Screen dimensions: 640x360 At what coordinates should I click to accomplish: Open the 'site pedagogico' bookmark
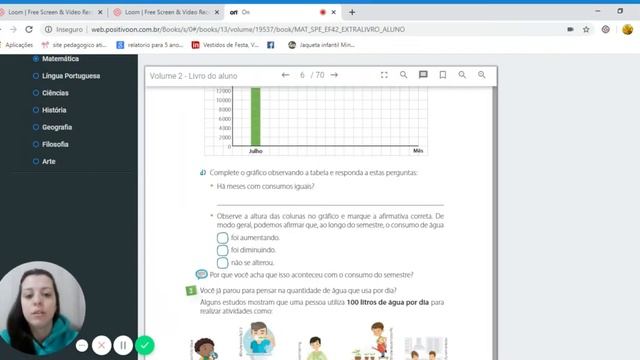pyautogui.click(x=74, y=45)
